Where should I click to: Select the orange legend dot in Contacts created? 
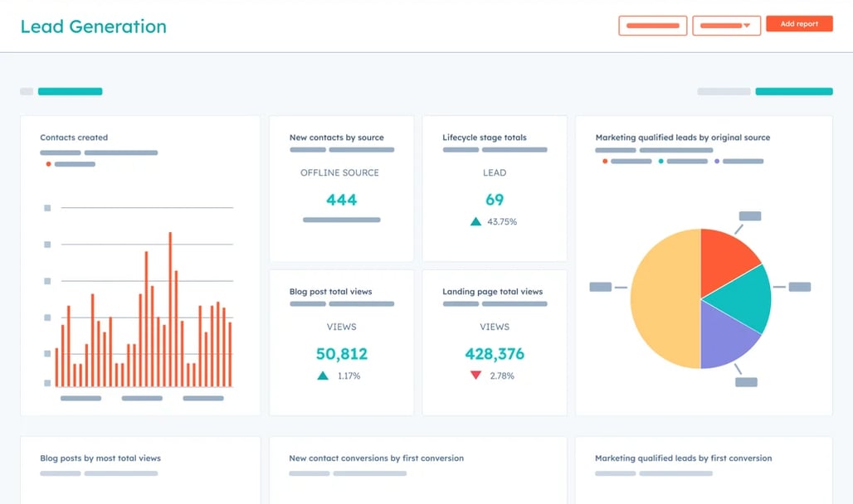coord(48,164)
